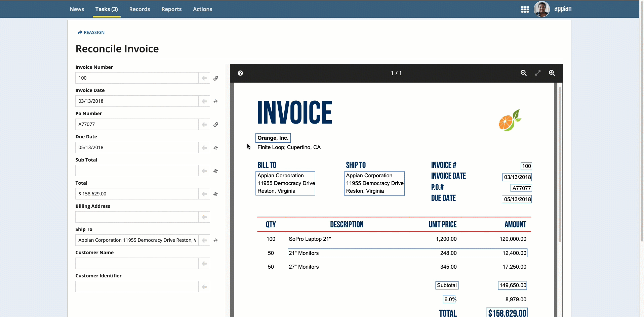Click the arrow button beside Invoice Number
The width and height of the screenshot is (644, 317).
click(204, 78)
